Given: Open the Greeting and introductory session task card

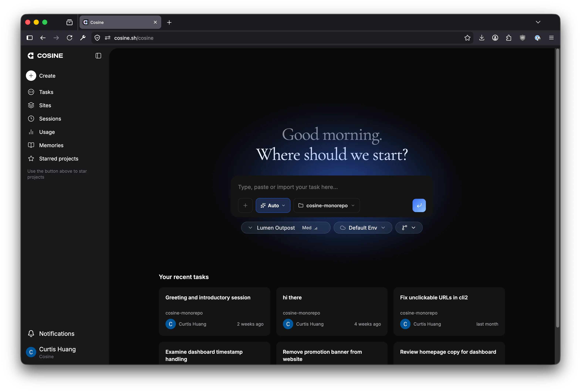Looking at the screenshot, I should [x=214, y=311].
